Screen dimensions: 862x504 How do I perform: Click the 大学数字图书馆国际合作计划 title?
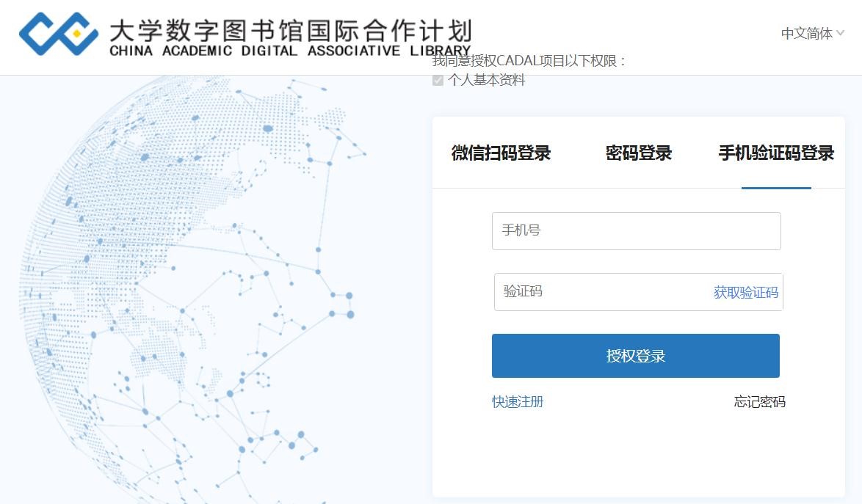coord(290,30)
